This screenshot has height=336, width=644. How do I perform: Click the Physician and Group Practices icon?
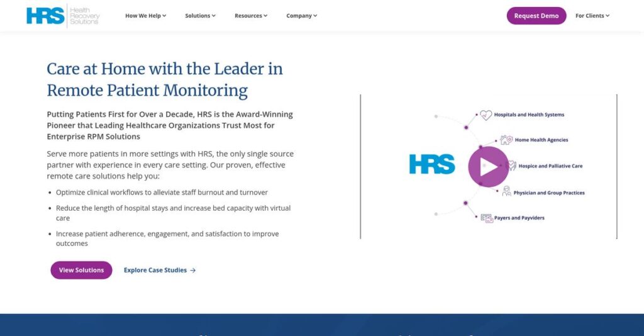(506, 191)
